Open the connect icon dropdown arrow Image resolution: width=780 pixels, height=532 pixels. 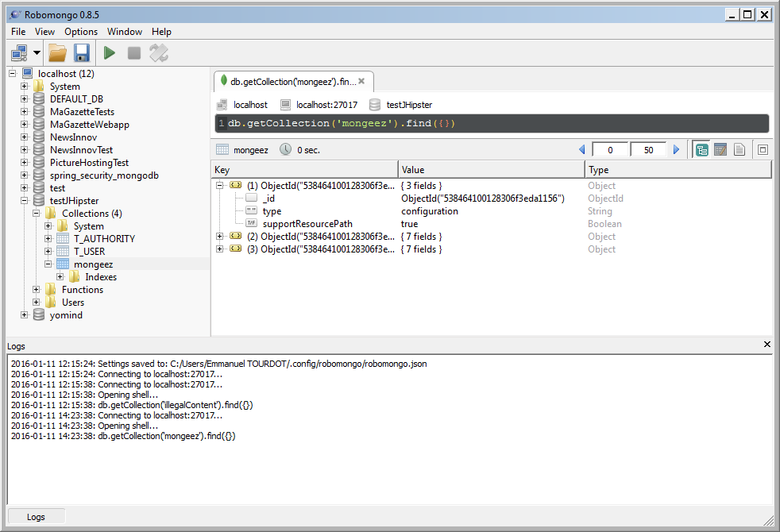click(x=37, y=52)
